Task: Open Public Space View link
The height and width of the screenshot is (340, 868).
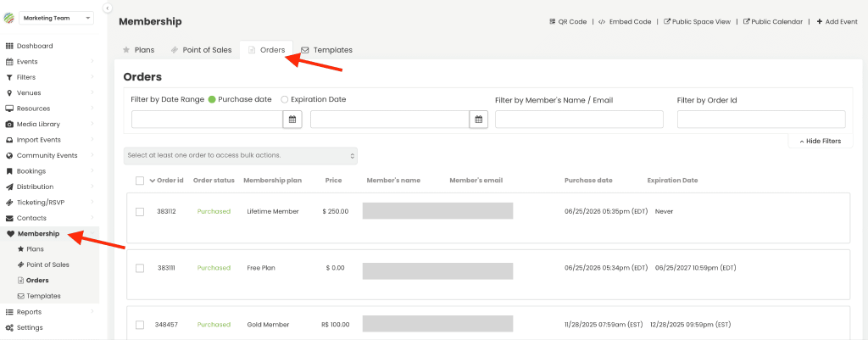Action: 697,21
